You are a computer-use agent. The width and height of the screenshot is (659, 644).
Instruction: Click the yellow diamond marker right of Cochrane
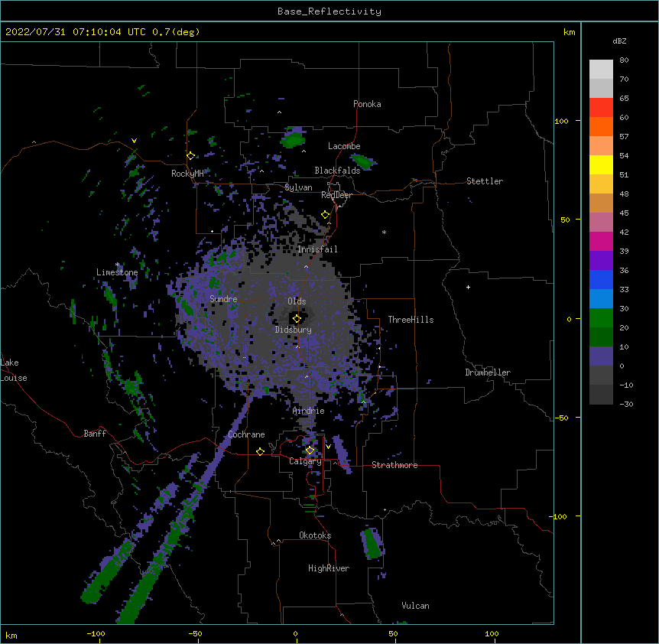(x=260, y=451)
